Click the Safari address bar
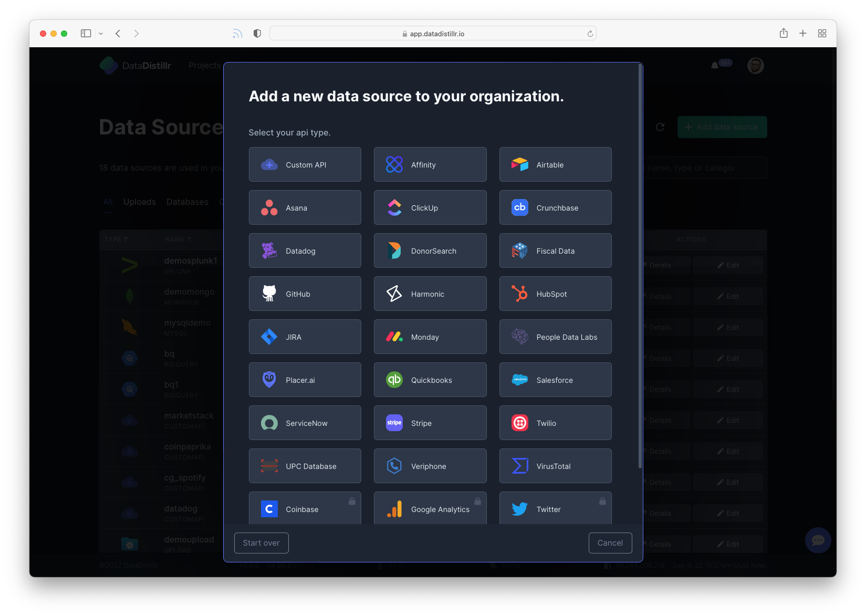Image resolution: width=866 pixels, height=616 pixels. pyautogui.click(x=433, y=34)
